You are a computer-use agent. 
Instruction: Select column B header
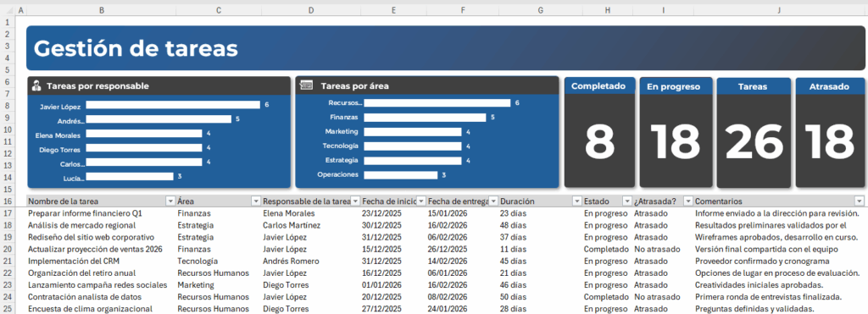(101, 10)
